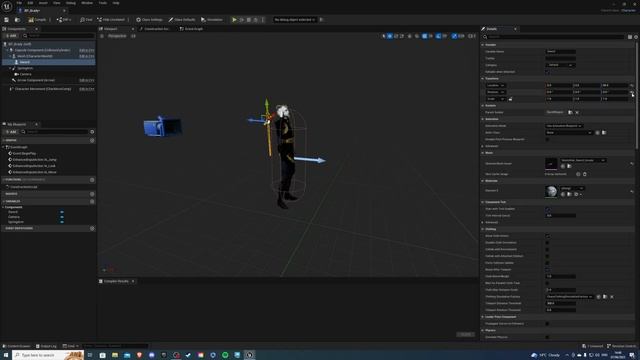
Task: Switch to the Event Graph tab
Action: click(x=192, y=29)
